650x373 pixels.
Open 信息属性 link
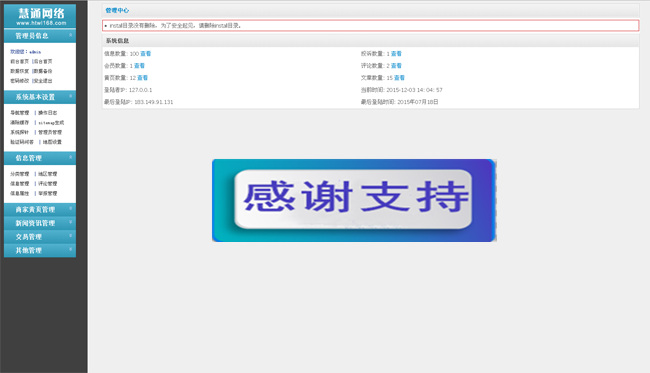pos(19,194)
